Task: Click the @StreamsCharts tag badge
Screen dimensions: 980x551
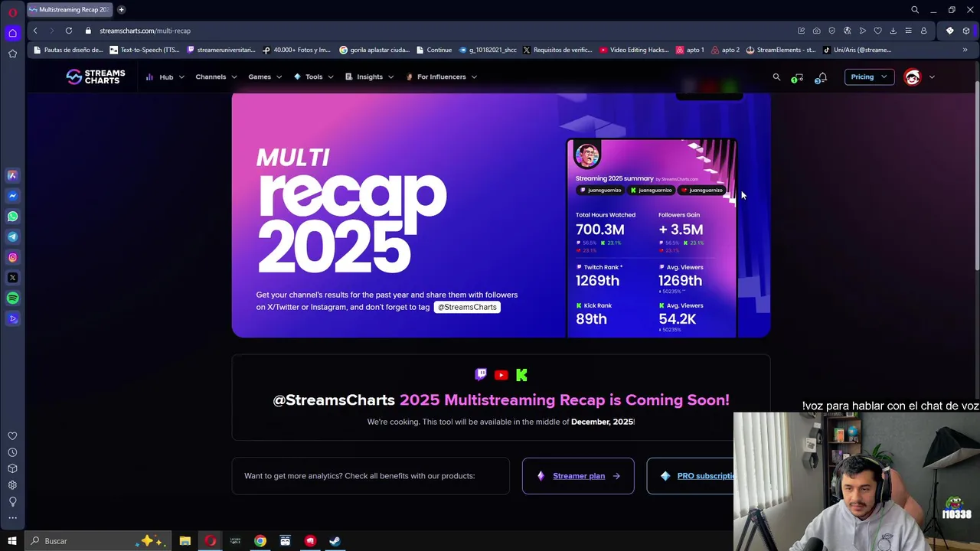Action: point(467,307)
